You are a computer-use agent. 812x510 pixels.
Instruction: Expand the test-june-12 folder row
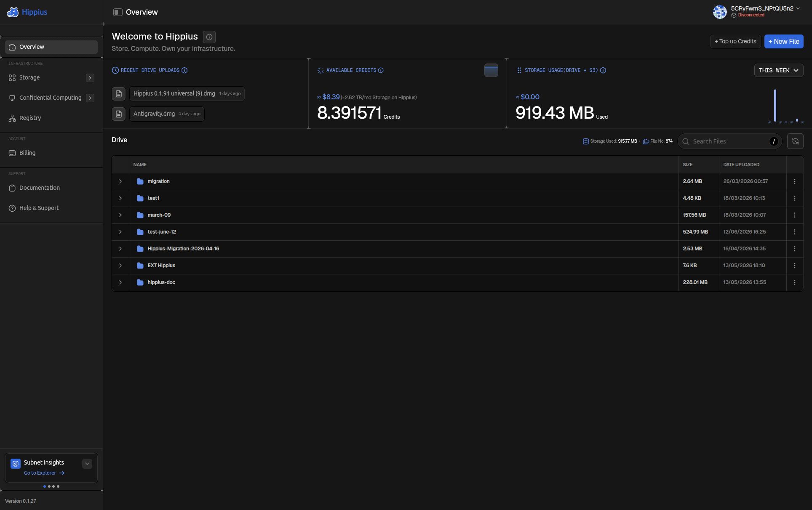point(120,232)
